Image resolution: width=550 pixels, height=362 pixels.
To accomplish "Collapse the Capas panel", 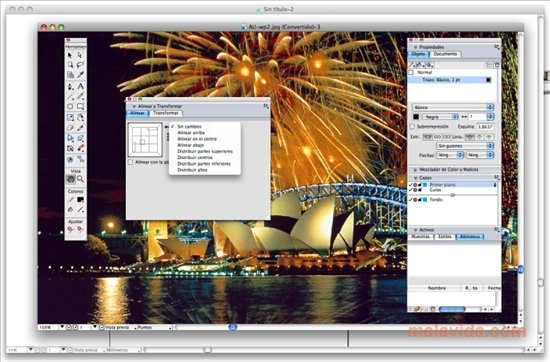I will 416,178.
